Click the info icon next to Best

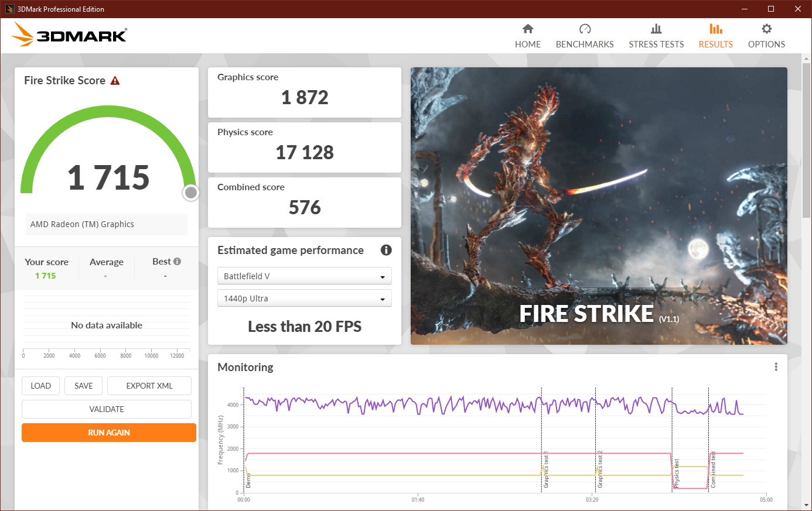pos(177,262)
